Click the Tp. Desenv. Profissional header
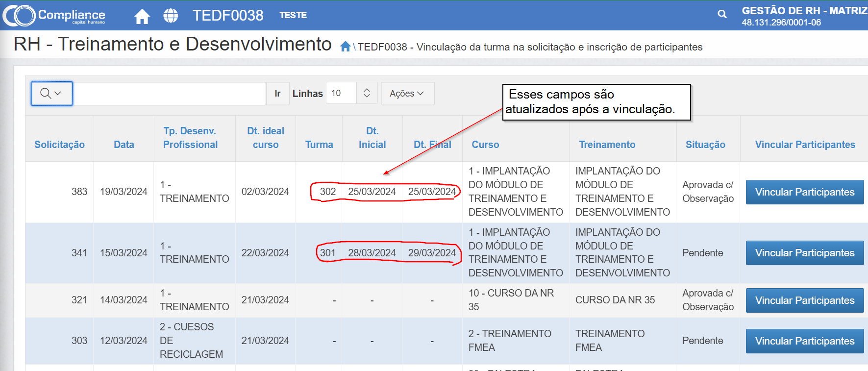Viewport: 868px width, 371px height. point(190,138)
